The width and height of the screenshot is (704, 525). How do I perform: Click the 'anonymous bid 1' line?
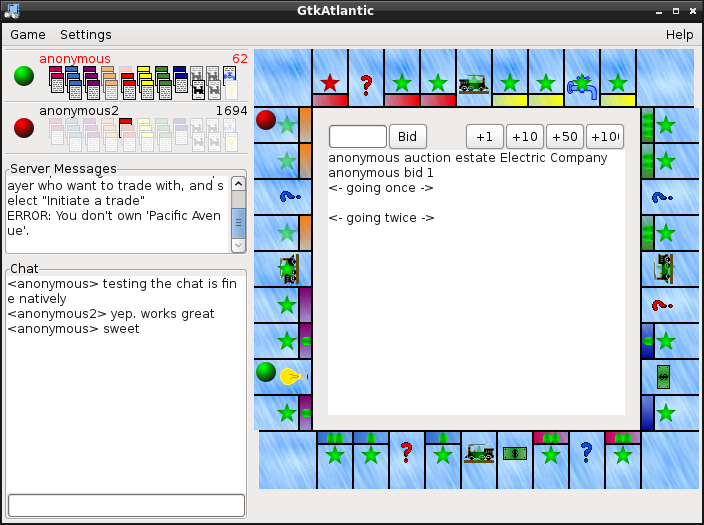pos(381,173)
